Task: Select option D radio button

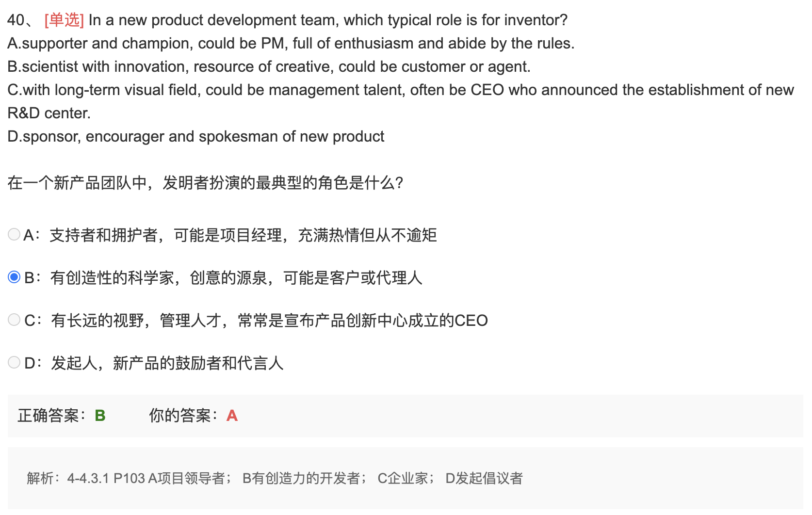Action: pos(14,363)
